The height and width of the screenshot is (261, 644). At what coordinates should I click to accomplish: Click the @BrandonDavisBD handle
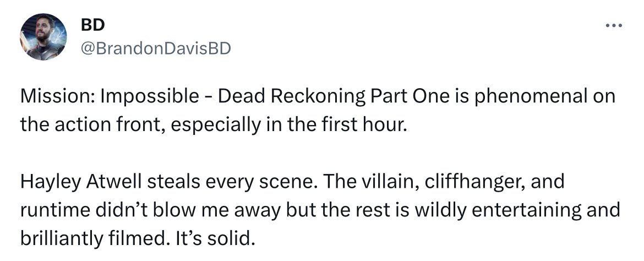[x=156, y=48]
